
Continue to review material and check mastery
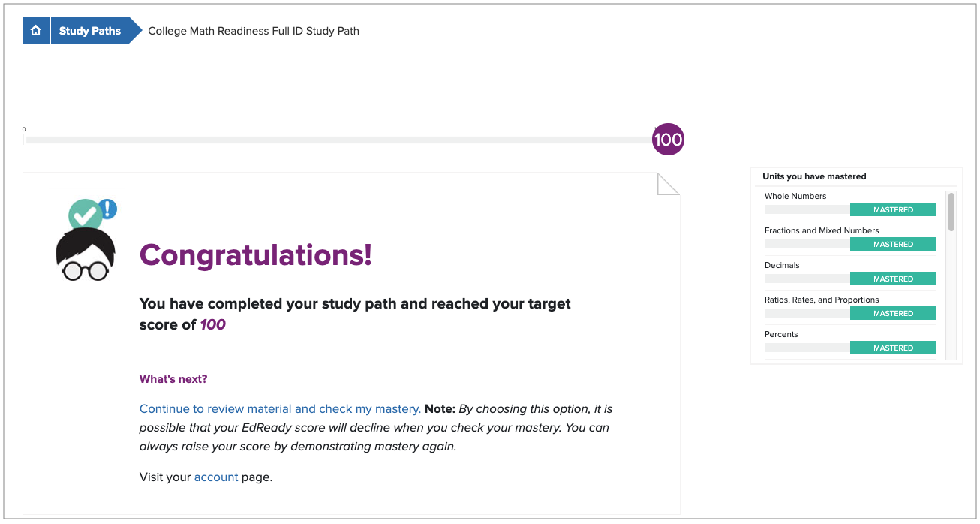(x=280, y=409)
